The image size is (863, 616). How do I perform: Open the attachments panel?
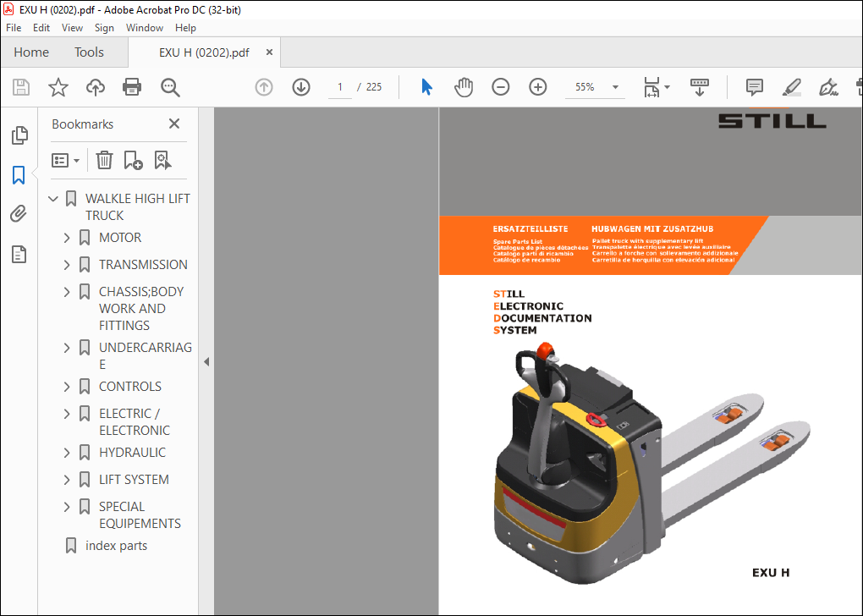pyautogui.click(x=19, y=213)
